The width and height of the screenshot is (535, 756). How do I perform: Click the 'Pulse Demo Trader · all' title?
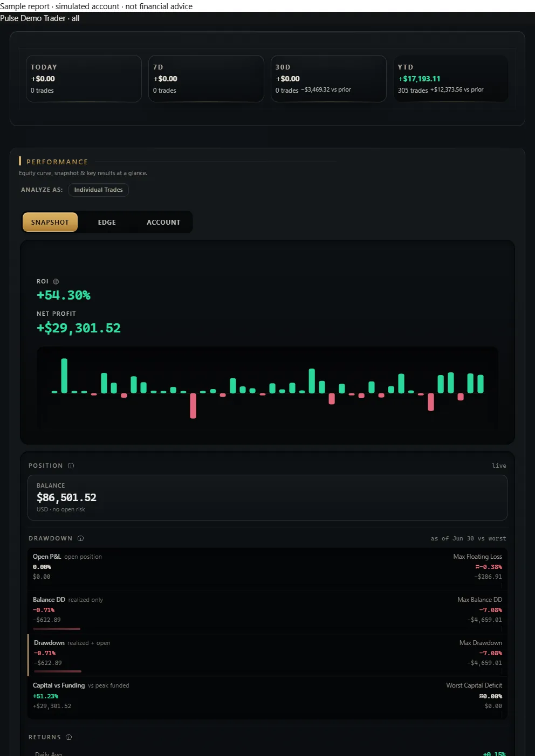click(x=40, y=18)
